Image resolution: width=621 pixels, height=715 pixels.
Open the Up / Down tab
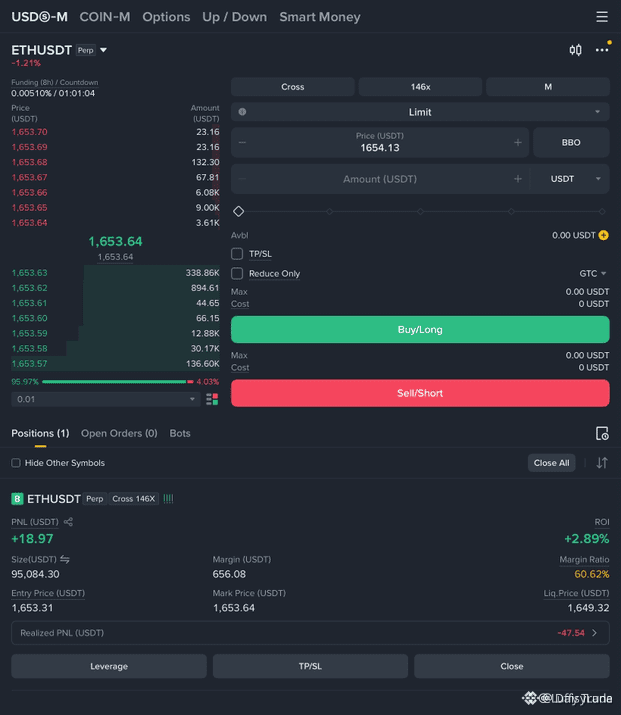pos(234,17)
